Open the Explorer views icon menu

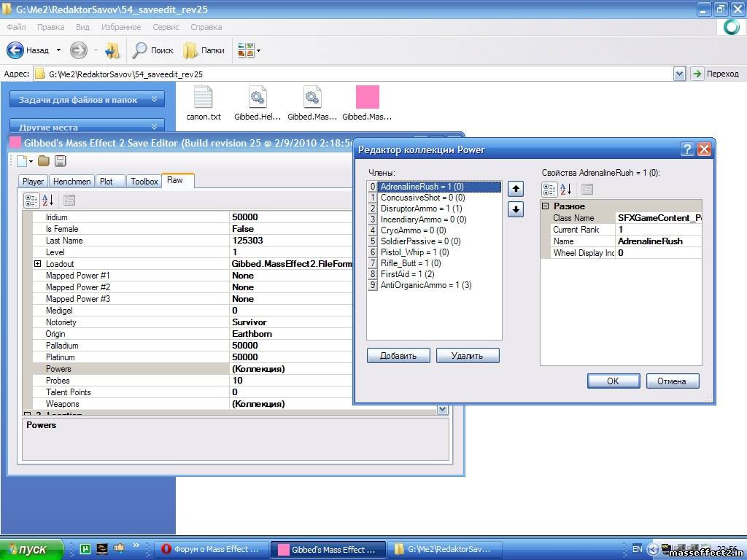(249, 50)
